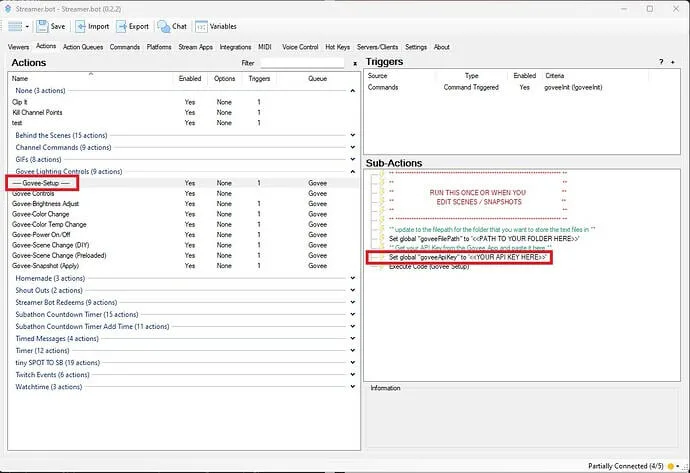This screenshot has height=473, width=690.
Task: Expand Subathon Countdown Timer (15 actions) group
Action: pyautogui.click(x=352, y=314)
